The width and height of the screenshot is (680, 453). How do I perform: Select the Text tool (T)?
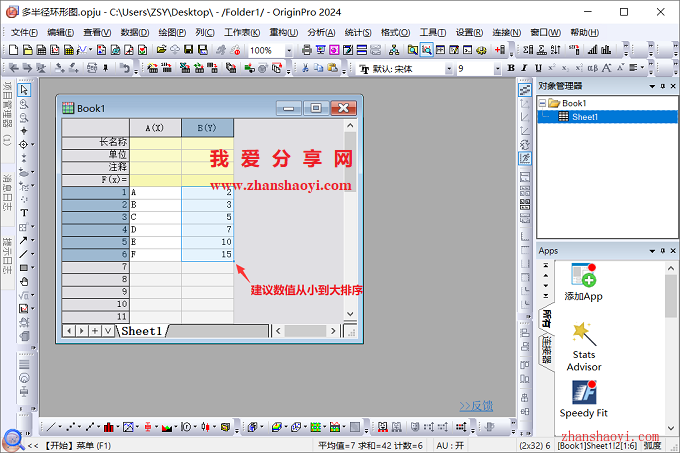(x=24, y=213)
